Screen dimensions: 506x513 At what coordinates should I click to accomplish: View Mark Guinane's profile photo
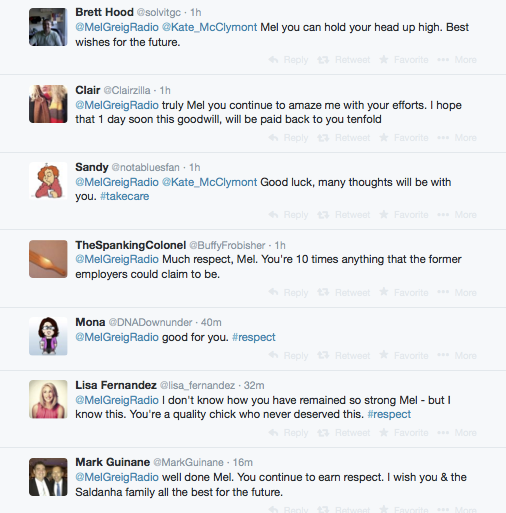[48, 477]
